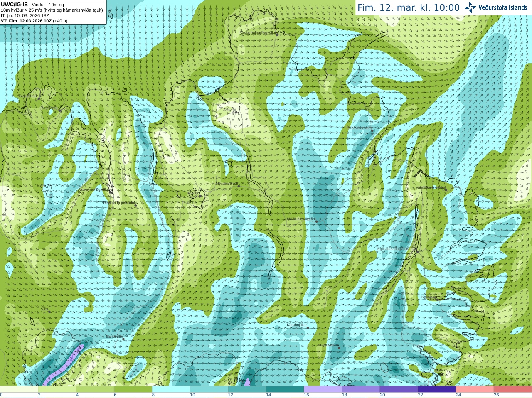Click the Sáta station label
This screenshot has width=532, height=398.
[44, 309]
